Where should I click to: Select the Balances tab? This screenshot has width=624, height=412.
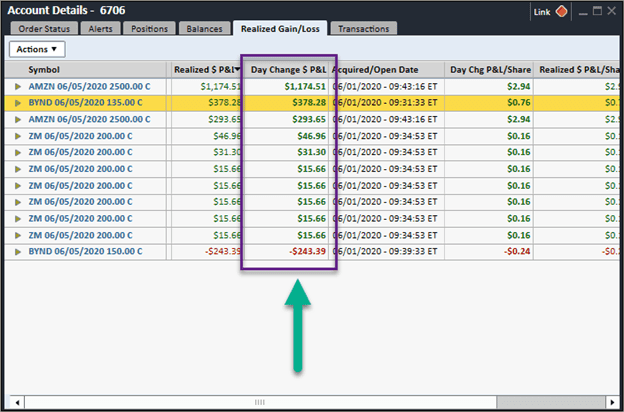205,29
